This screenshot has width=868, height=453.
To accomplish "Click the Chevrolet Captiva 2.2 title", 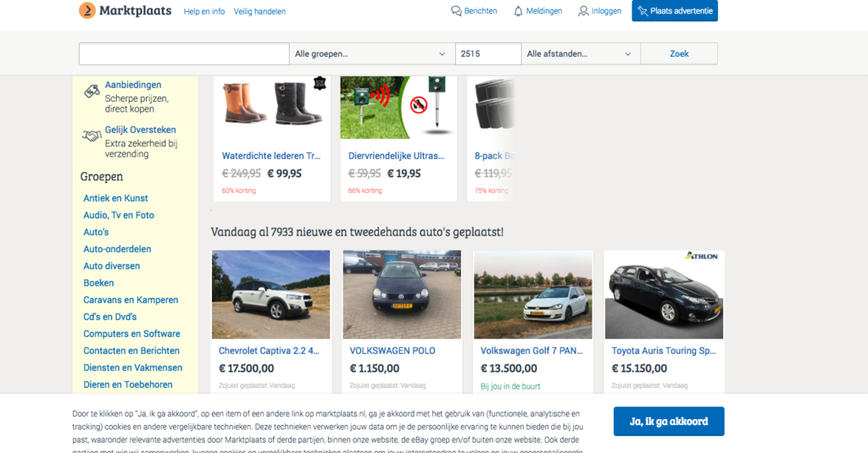I will (x=269, y=351).
